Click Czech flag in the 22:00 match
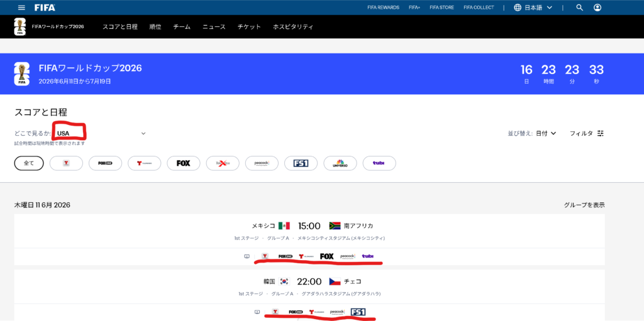The width and height of the screenshot is (644, 321). click(x=335, y=281)
